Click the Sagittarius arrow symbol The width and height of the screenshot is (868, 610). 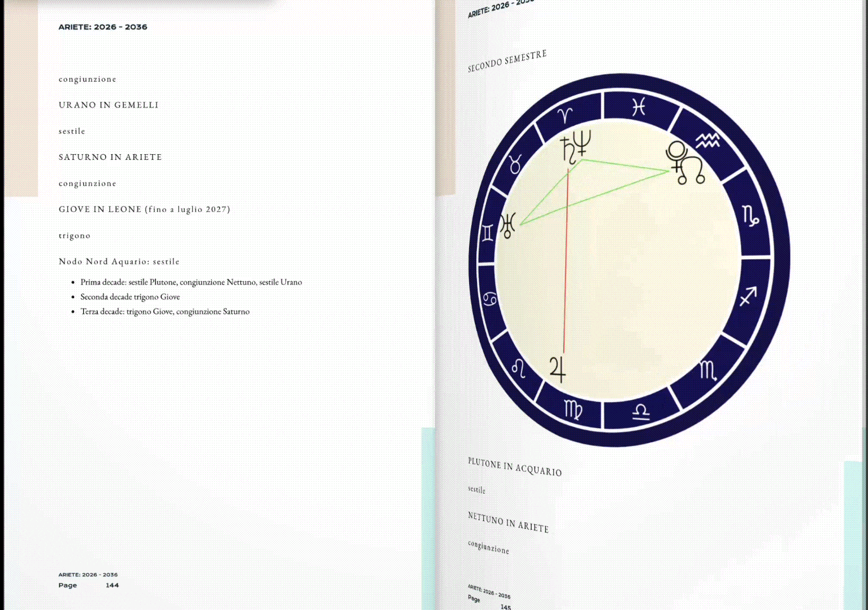[x=748, y=295]
